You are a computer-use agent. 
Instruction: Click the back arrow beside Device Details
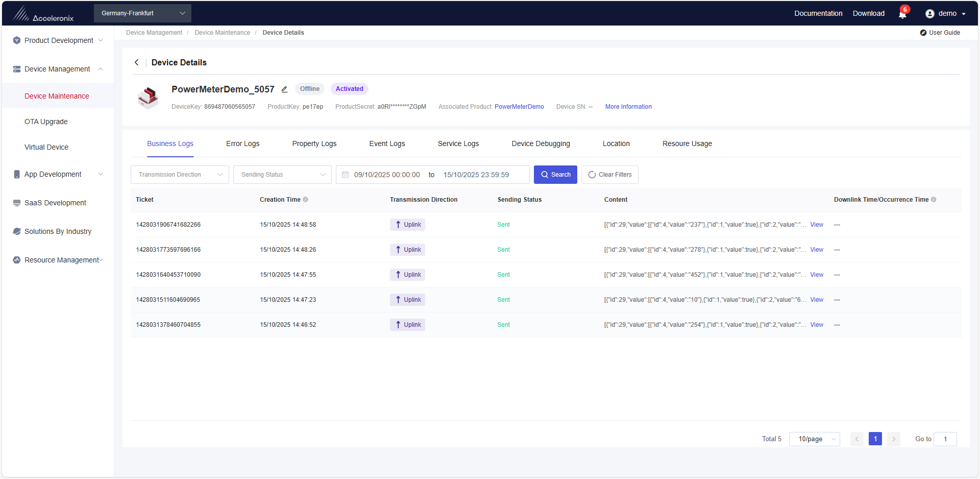click(x=136, y=62)
